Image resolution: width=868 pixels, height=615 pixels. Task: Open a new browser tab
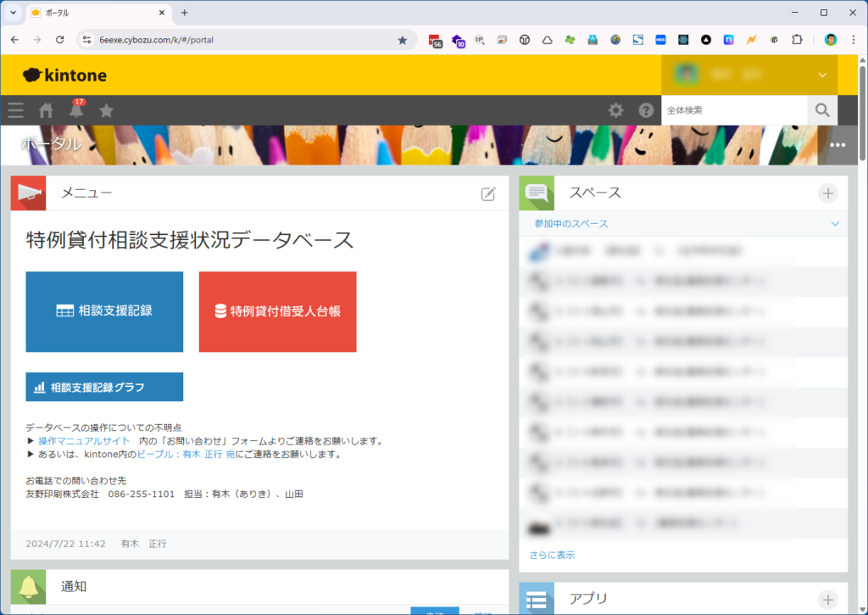pyautogui.click(x=185, y=13)
